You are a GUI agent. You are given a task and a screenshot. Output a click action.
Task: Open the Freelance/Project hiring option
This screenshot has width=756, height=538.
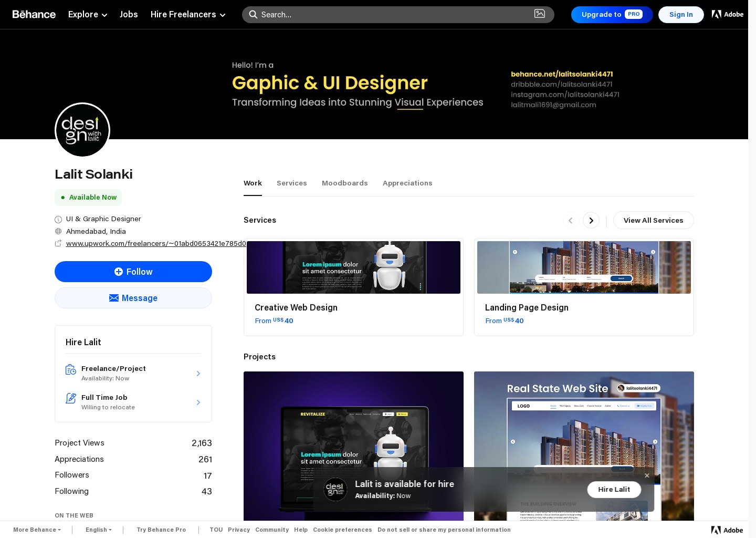[x=133, y=373]
